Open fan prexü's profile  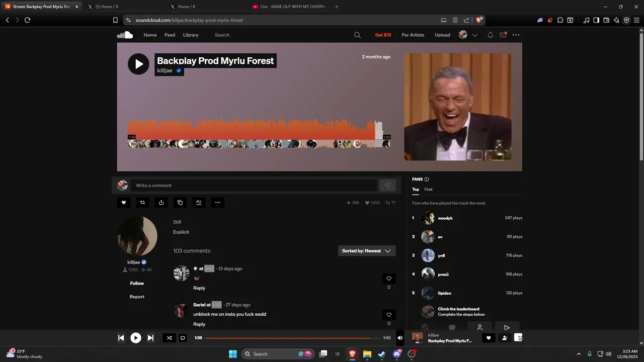[x=443, y=275]
